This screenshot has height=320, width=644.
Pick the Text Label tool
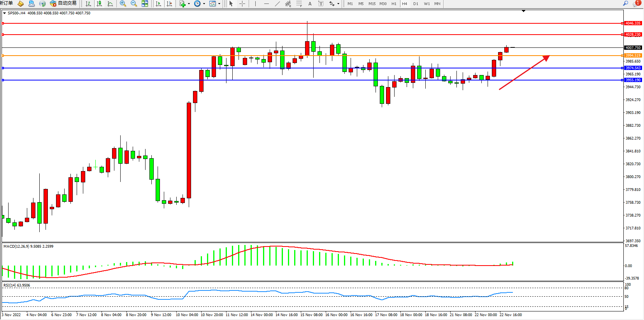pyautogui.click(x=321, y=3)
